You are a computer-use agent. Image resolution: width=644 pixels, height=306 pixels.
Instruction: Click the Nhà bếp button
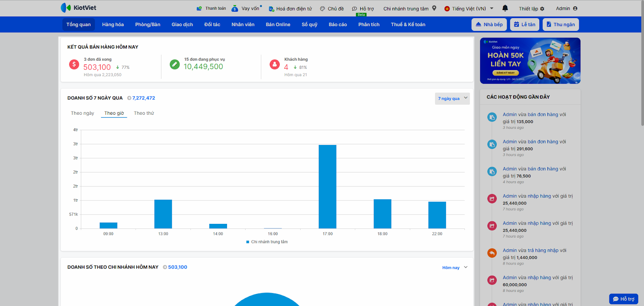489,25
